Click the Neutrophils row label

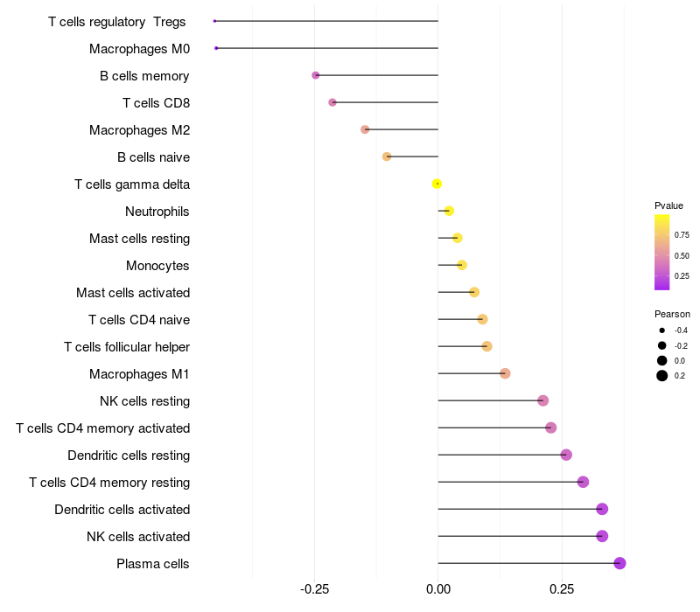(x=157, y=212)
